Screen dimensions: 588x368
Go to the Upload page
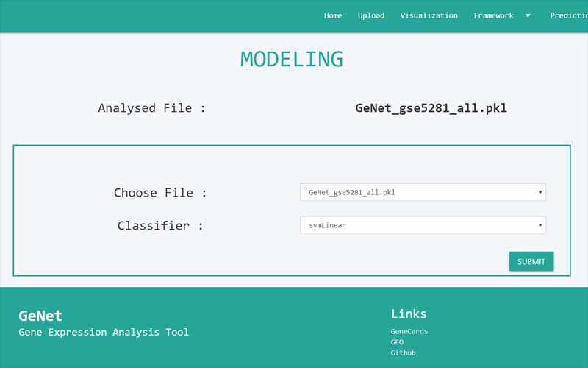(x=371, y=15)
